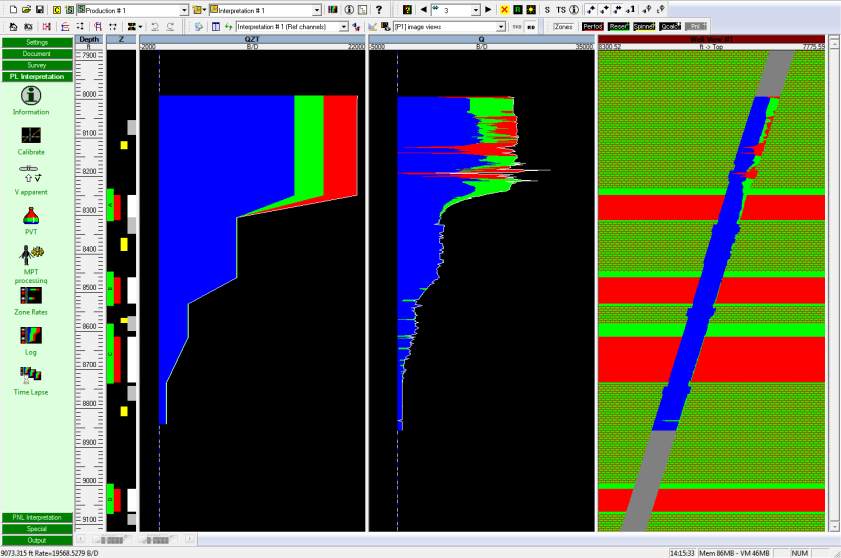Image resolution: width=841 pixels, height=558 pixels.
Task: Click the orange X icon on yellow
Action: click(x=504, y=10)
